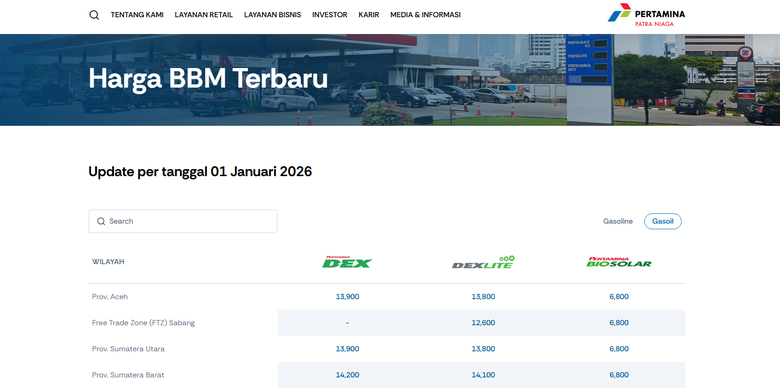Open the Media & Informasi menu
Screen dimensions: 780x390
[425, 15]
